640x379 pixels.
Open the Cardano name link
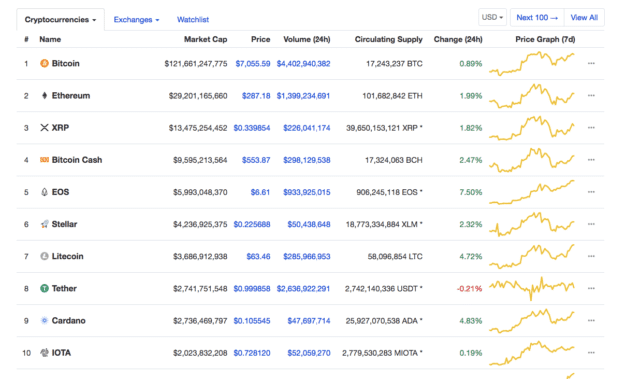69,321
